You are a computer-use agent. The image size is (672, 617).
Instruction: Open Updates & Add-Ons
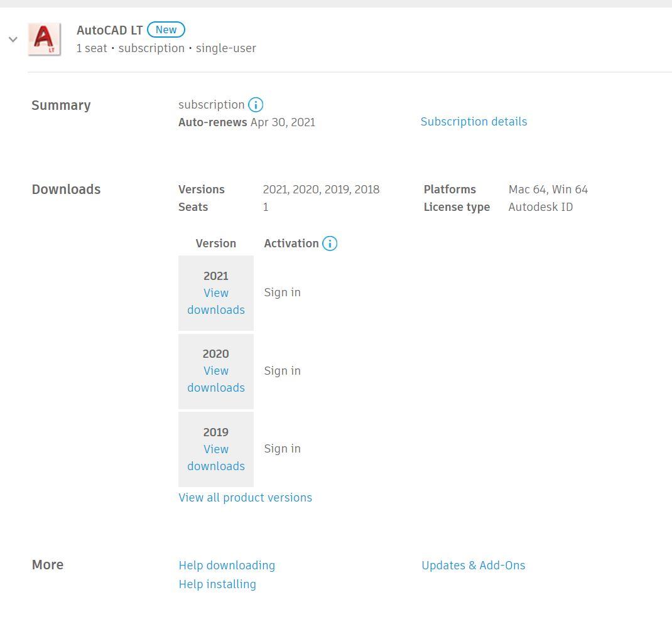point(474,565)
